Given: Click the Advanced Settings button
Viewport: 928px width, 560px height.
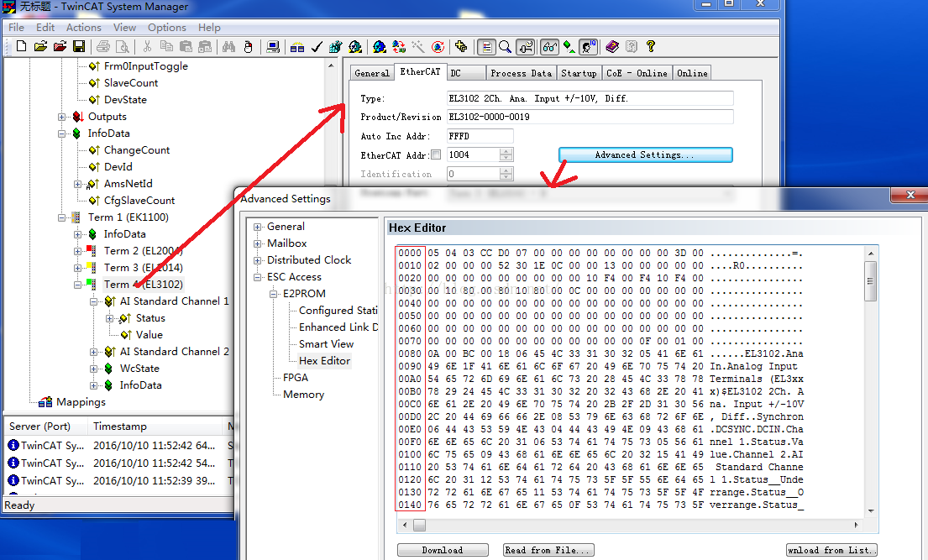Looking at the screenshot, I should click(x=645, y=154).
